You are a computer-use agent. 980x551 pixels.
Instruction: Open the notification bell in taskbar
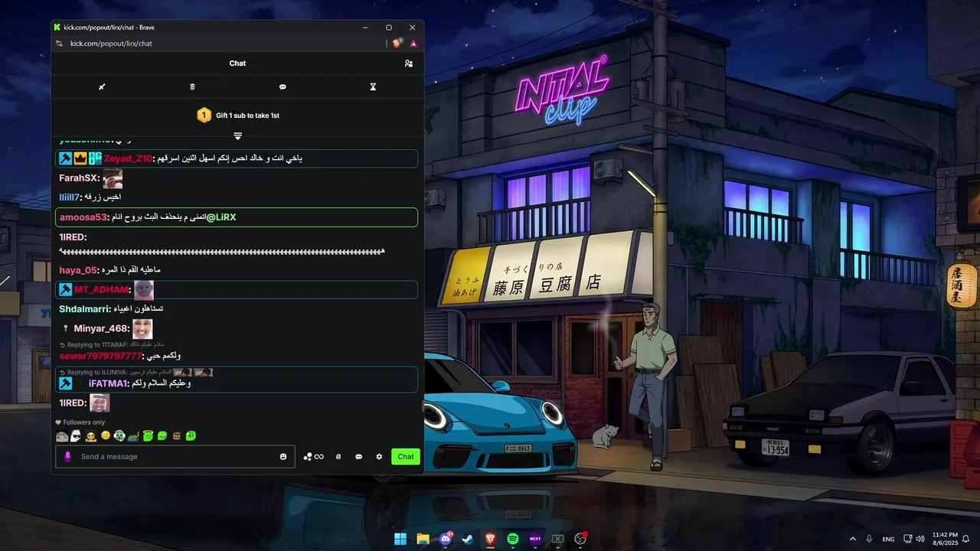(x=966, y=539)
